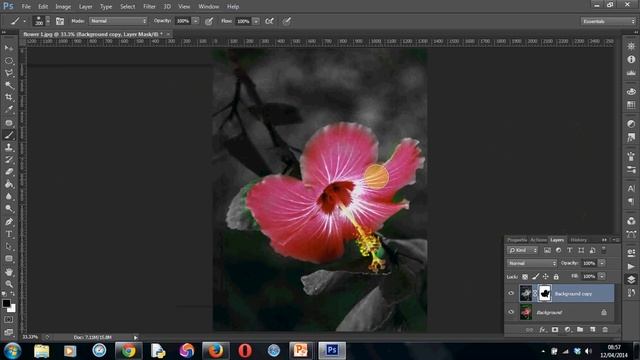Select the layer mask thumbnail
The height and width of the screenshot is (360, 640).
click(x=545, y=293)
